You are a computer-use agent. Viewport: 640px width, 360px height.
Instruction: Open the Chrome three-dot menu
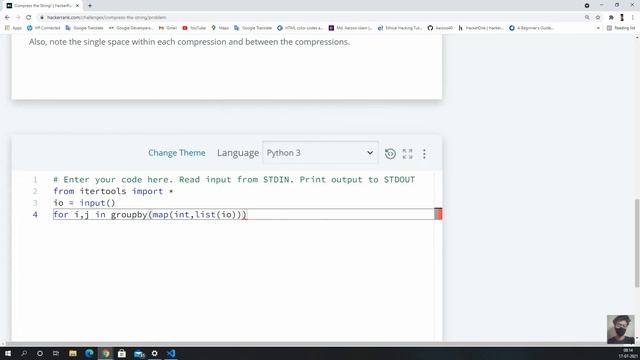633,18
